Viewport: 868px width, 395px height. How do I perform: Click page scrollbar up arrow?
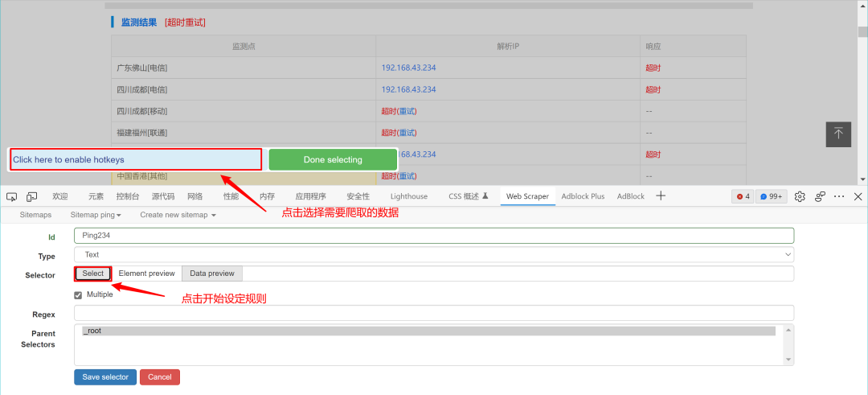click(863, 5)
